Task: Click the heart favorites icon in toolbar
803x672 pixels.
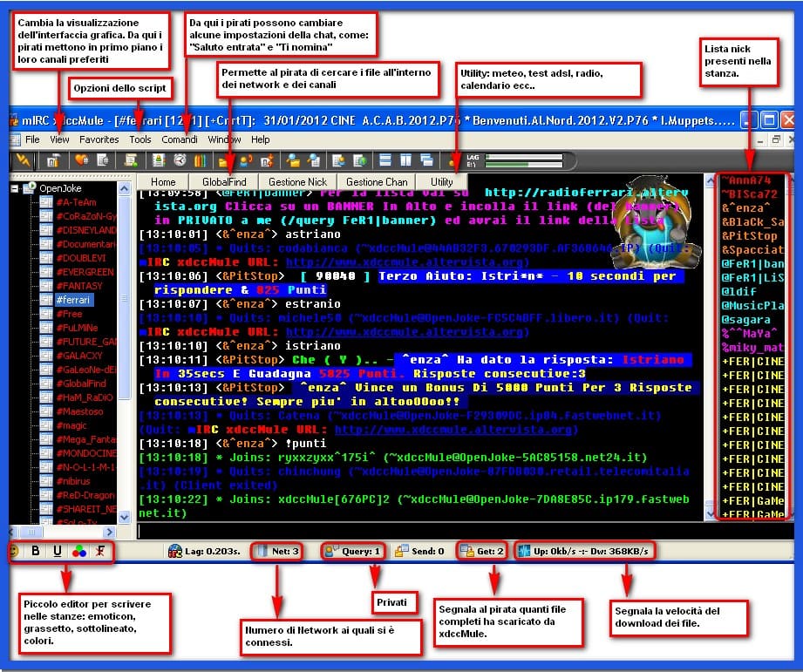Action: click(80, 160)
